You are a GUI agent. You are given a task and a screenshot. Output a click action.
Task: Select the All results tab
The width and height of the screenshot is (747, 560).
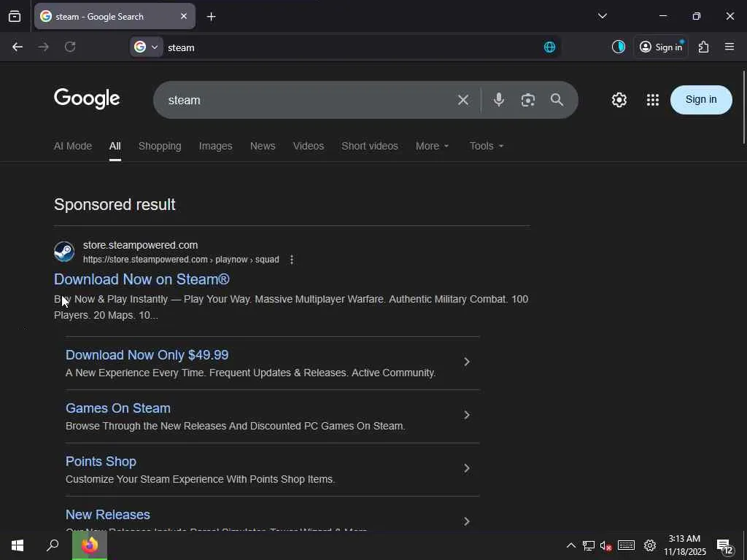tap(115, 146)
